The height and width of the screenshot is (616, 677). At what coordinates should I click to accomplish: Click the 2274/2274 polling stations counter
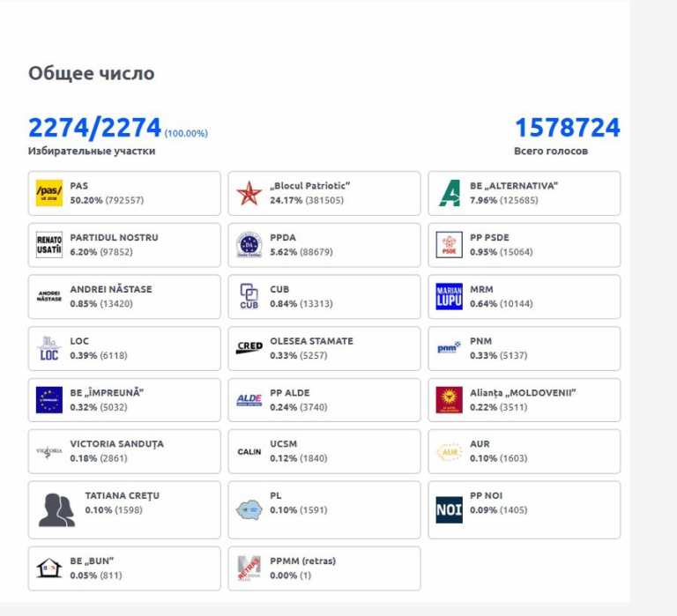click(94, 128)
